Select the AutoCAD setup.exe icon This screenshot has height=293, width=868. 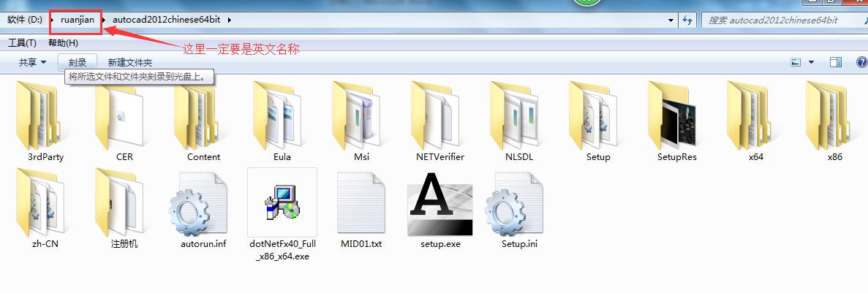(440, 203)
